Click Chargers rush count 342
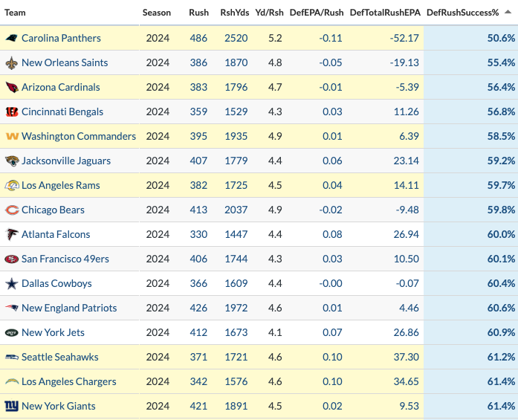This screenshot has height=420, width=518. [x=198, y=381]
